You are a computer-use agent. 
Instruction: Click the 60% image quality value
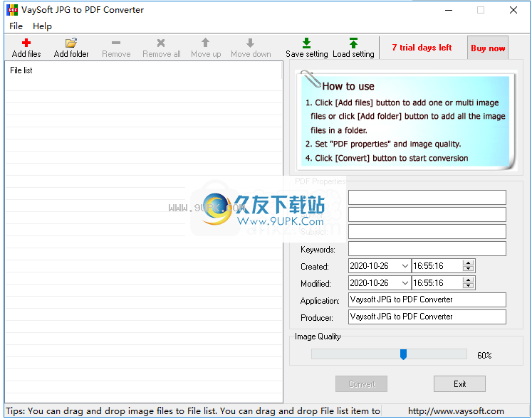tap(484, 355)
